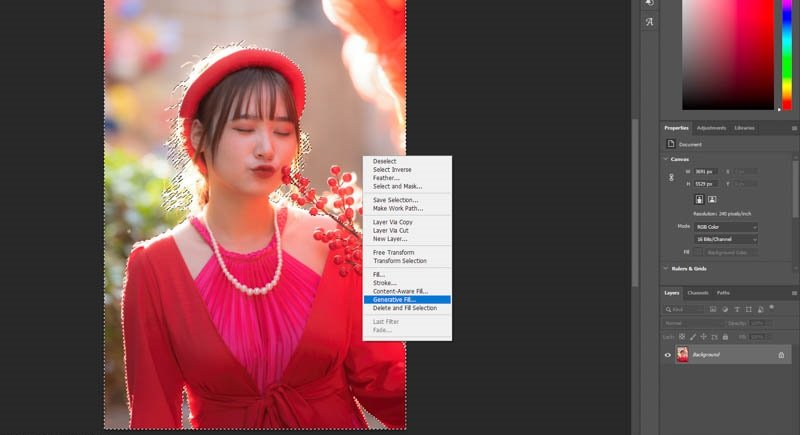
Task: Open the 16 Bits/Channel dropdown
Action: [725, 240]
